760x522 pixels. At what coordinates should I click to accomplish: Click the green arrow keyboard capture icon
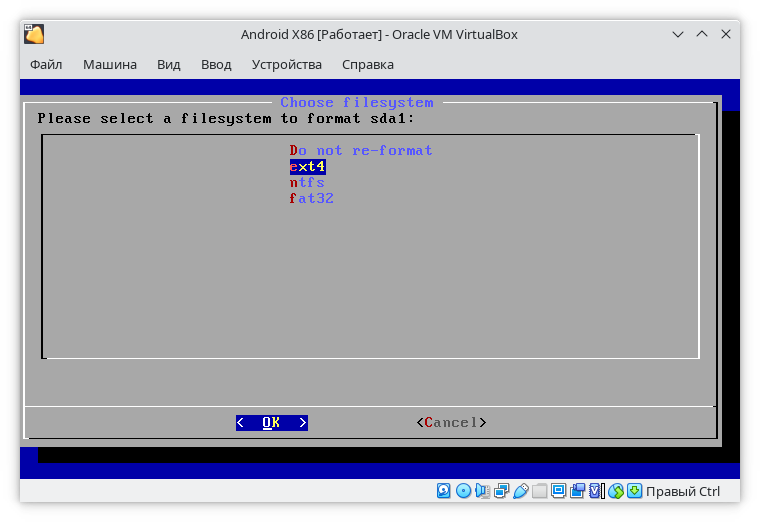634,491
